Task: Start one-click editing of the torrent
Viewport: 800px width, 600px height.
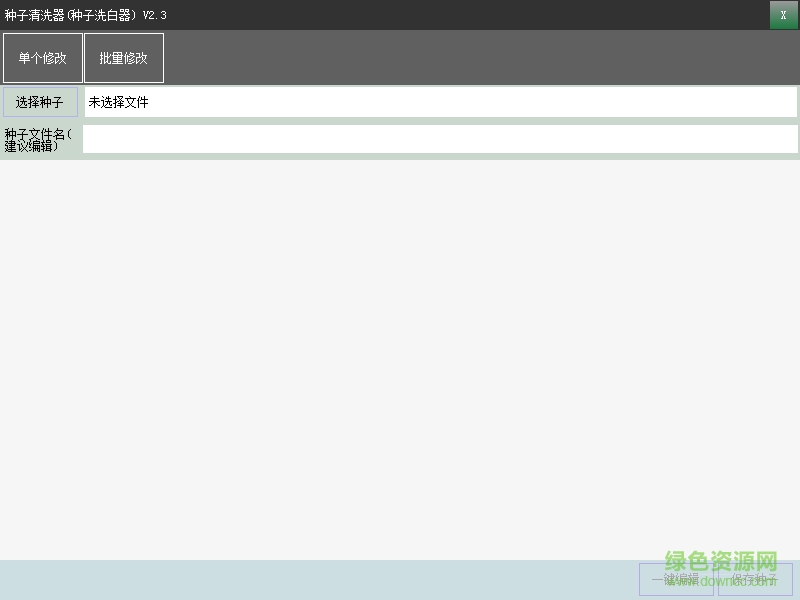Action: (x=676, y=580)
